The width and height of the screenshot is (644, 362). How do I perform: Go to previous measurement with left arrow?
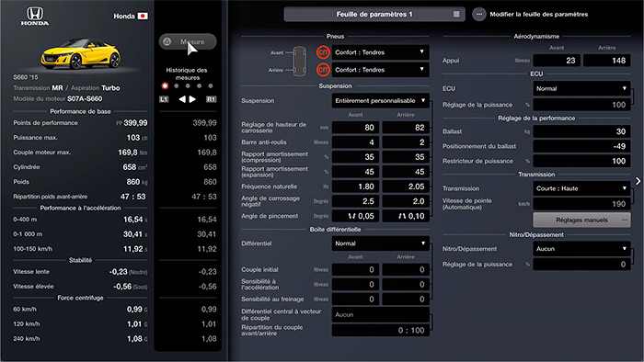[182, 99]
